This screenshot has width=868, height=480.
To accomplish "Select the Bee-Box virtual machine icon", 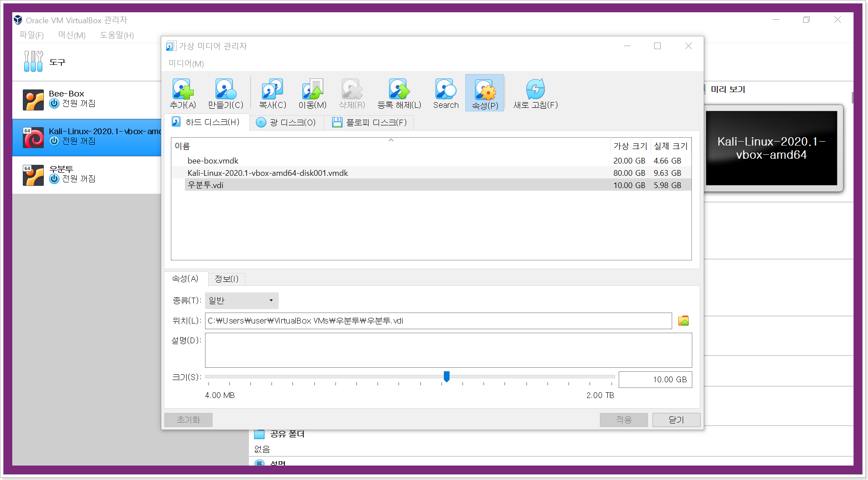I will pos(33,100).
